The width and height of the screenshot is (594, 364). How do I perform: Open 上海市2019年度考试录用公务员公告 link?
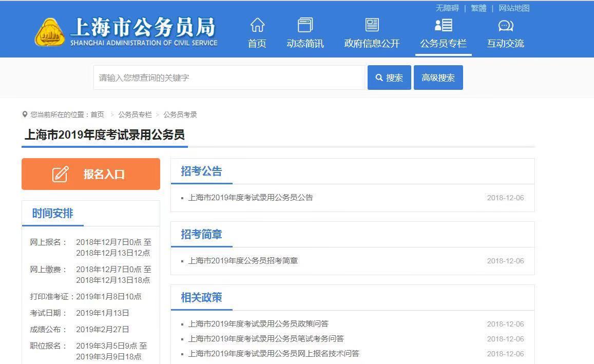tap(251, 198)
